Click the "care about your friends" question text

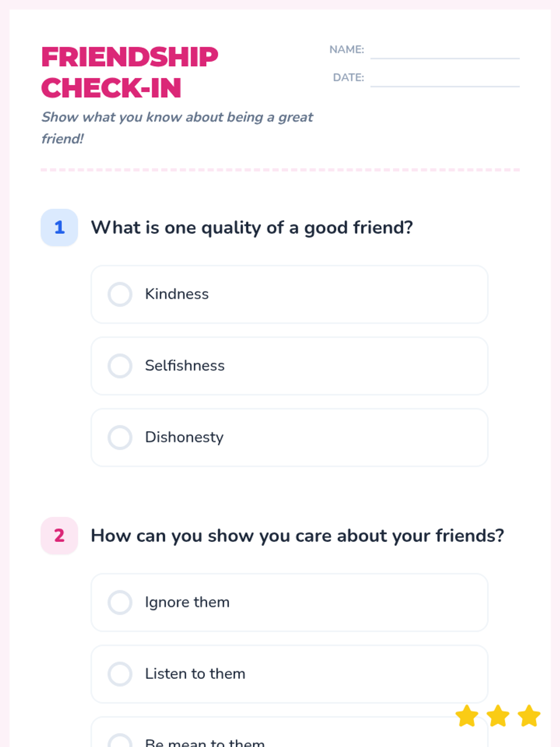(x=297, y=536)
